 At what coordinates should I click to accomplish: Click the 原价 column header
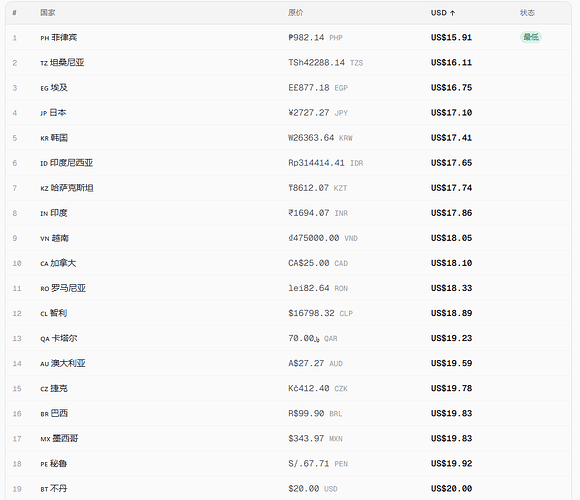(296, 13)
